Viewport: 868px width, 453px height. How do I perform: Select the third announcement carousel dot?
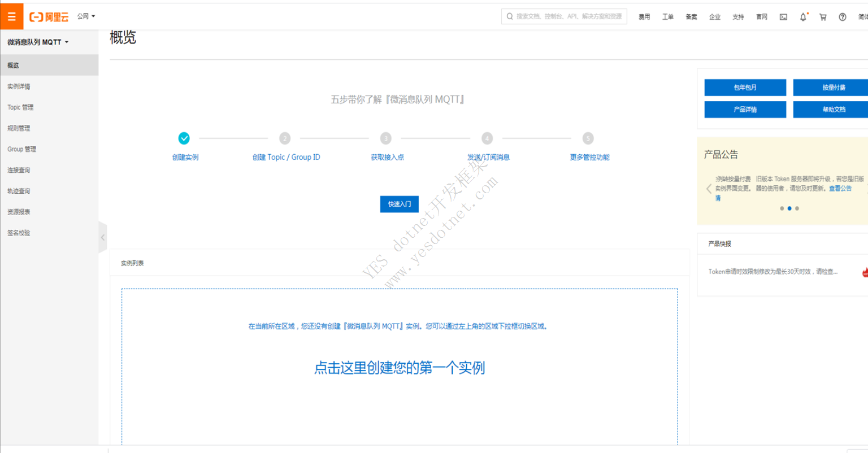[x=797, y=208]
